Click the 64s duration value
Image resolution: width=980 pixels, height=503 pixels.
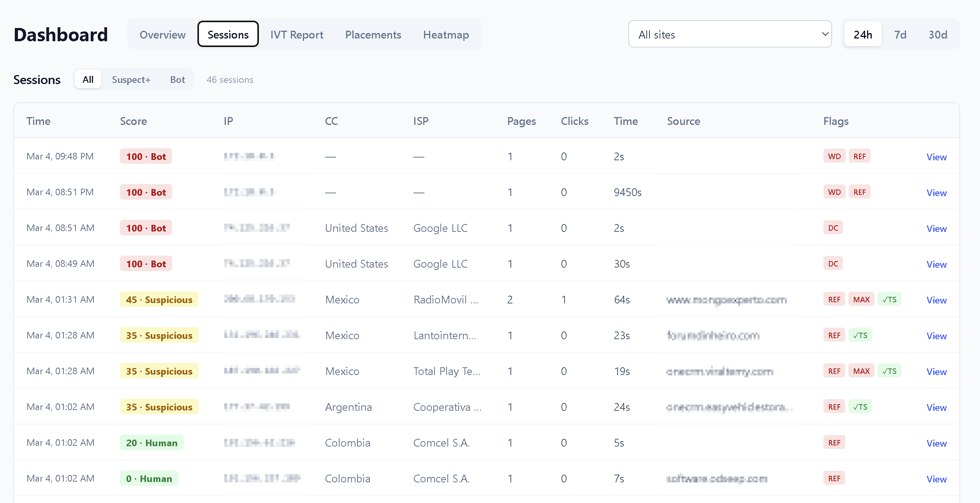coord(621,300)
